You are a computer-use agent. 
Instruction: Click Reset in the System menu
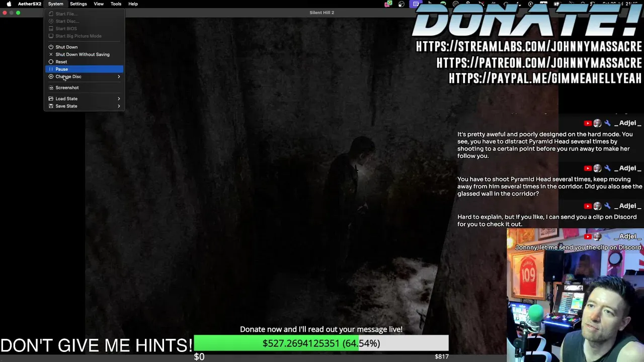click(84, 62)
